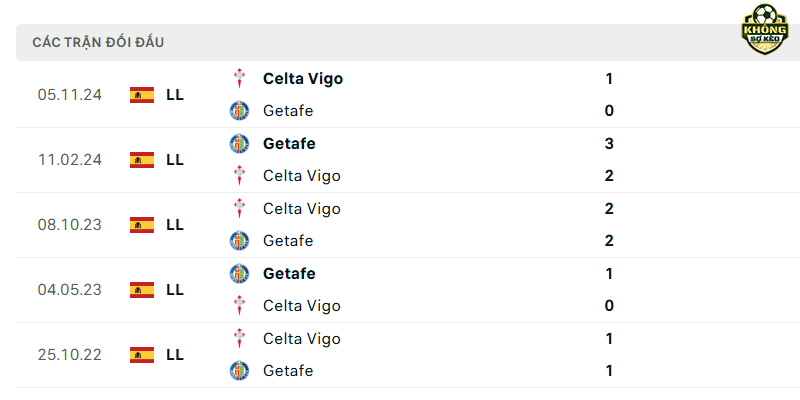Viewport: 800px width, 400px height.
Task: Click the 'Các trận đối đầu' section header
Action: [x=98, y=42]
